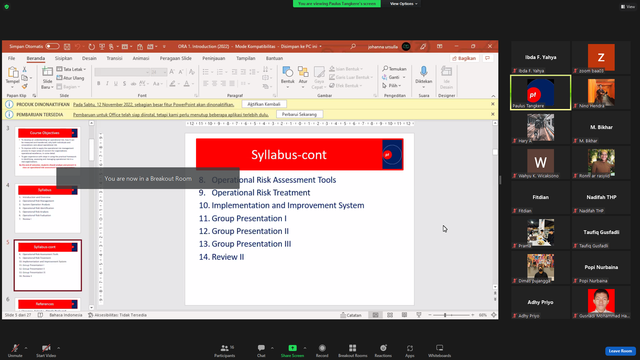640x360 pixels.
Task: Switch to the Transisi tab
Action: click(x=114, y=58)
